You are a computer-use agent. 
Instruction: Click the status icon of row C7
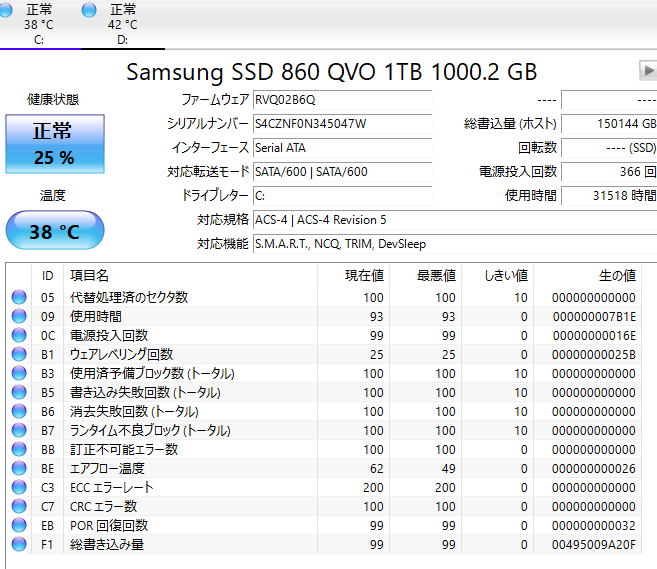(x=19, y=506)
